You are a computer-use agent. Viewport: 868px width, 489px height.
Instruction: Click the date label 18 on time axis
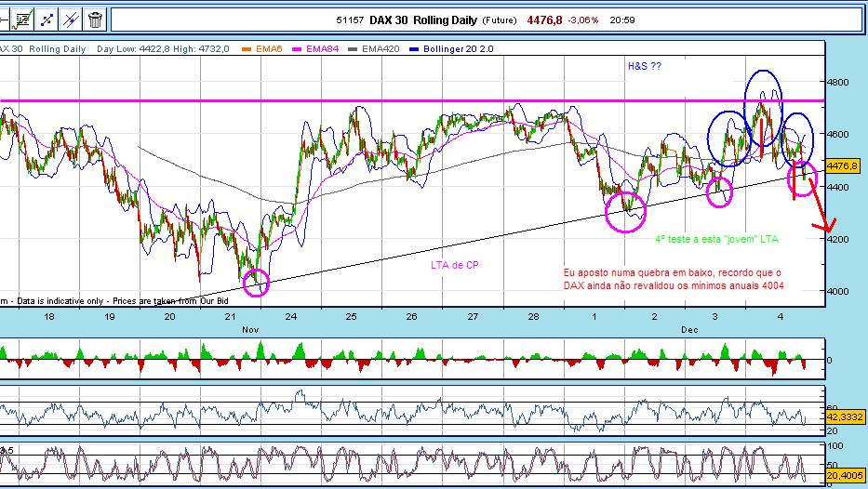49,317
